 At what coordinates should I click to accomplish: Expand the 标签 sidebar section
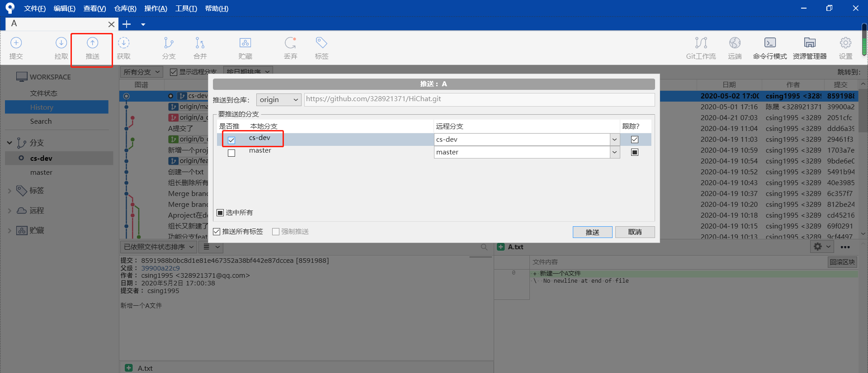[9, 191]
